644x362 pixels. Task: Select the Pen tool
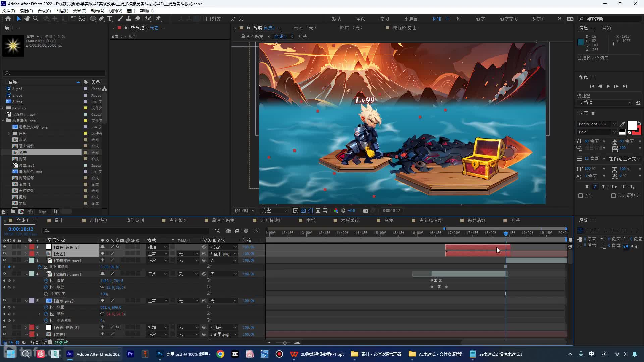pyautogui.click(x=101, y=19)
